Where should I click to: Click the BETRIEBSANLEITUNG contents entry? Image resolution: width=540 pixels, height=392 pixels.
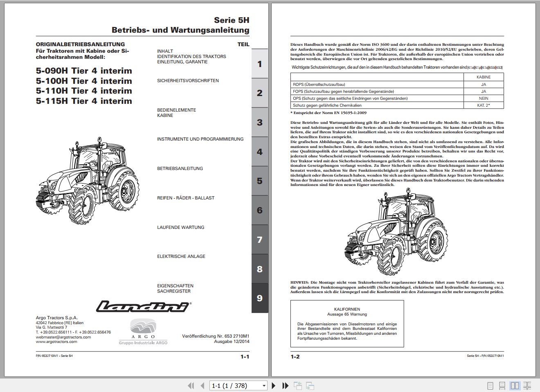pos(180,169)
